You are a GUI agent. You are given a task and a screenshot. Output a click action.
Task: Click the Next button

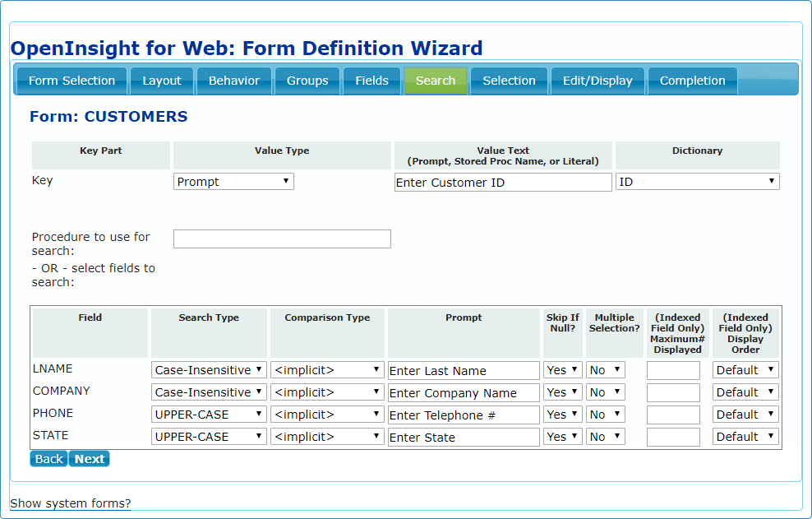point(89,459)
